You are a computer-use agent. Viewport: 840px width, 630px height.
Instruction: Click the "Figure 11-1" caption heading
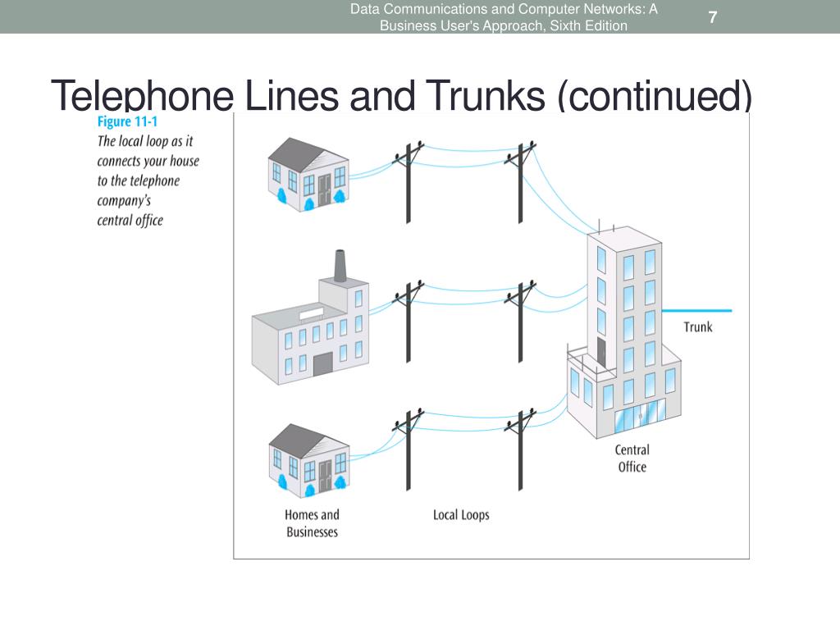127,121
